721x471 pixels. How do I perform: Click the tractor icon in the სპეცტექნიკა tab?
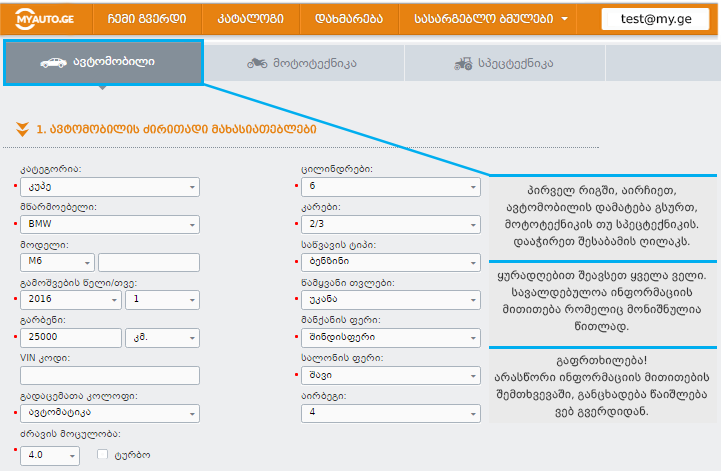click(463, 63)
